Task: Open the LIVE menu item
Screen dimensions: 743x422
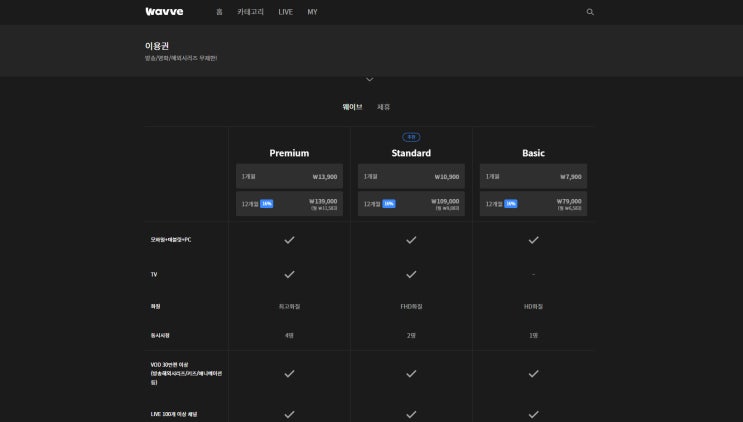Action: pos(286,12)
